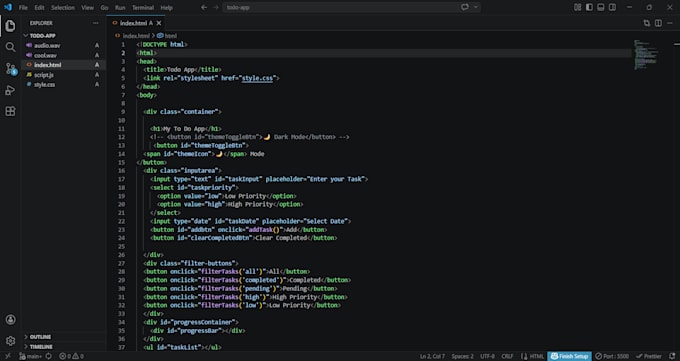This screenshot has height=361, width=680.
Task: Open the remote window icon in the status bar
Action: click(7, 356)
